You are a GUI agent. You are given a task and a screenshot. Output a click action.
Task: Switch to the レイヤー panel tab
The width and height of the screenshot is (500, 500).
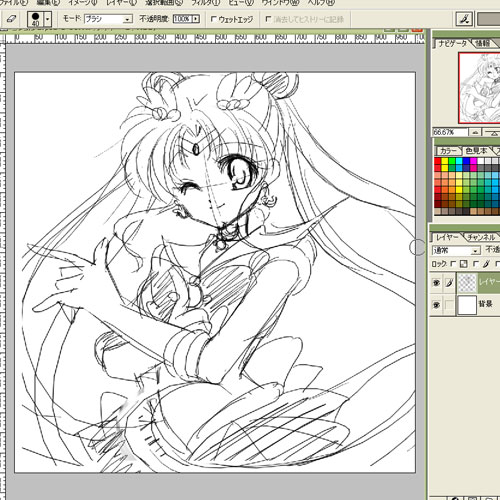tap(447, 237)
